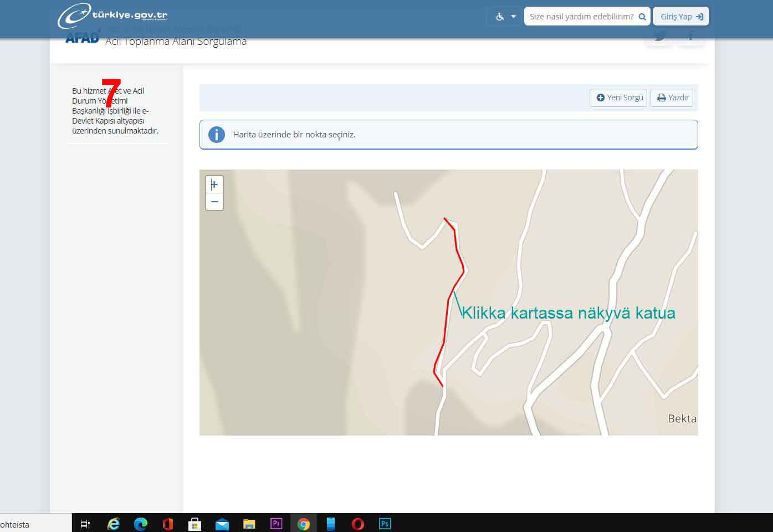Click the search magnifier icon
The height and width of the screenshot is (532, 773).
[x=642, y=17]
